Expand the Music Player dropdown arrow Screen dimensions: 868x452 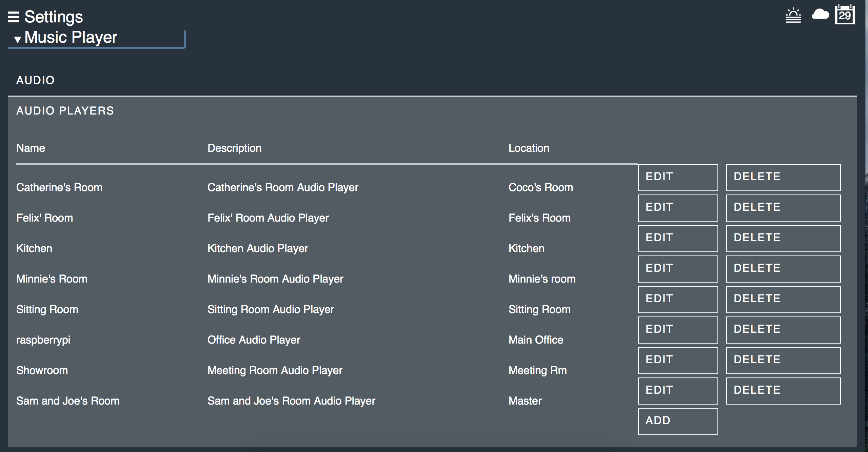[x=18, y=39]
